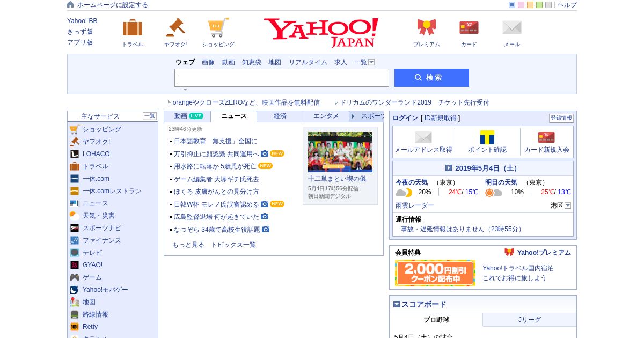Viewport: 644px width, 338px height.
Task: Click the arrow scrolling news tabs to スポーツ
Action: 353,116
